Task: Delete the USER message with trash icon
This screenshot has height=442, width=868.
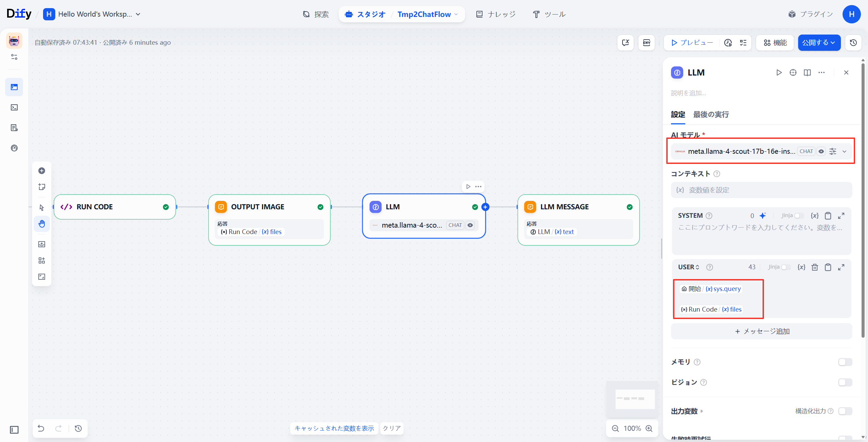Action: [x=815, y=267]
